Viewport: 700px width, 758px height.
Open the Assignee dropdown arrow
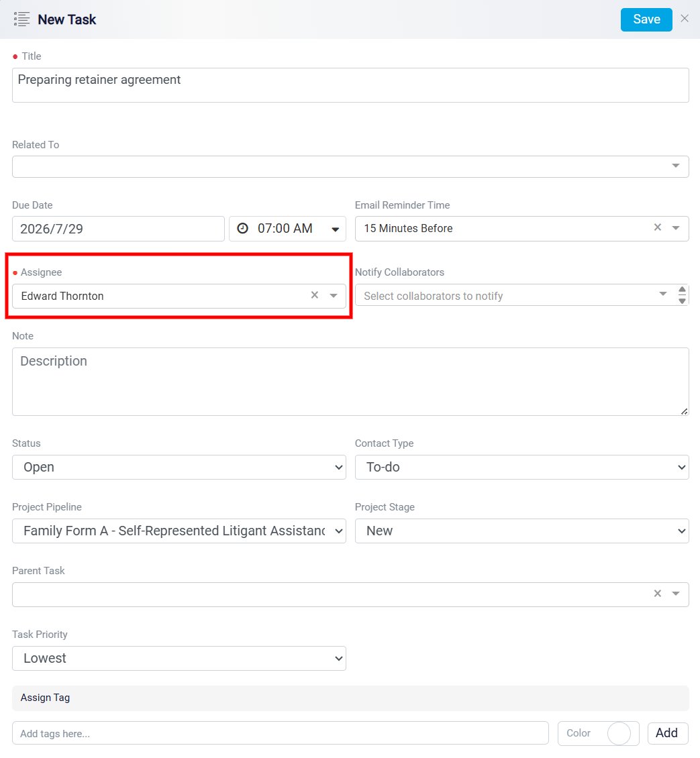tap(334, 295)
